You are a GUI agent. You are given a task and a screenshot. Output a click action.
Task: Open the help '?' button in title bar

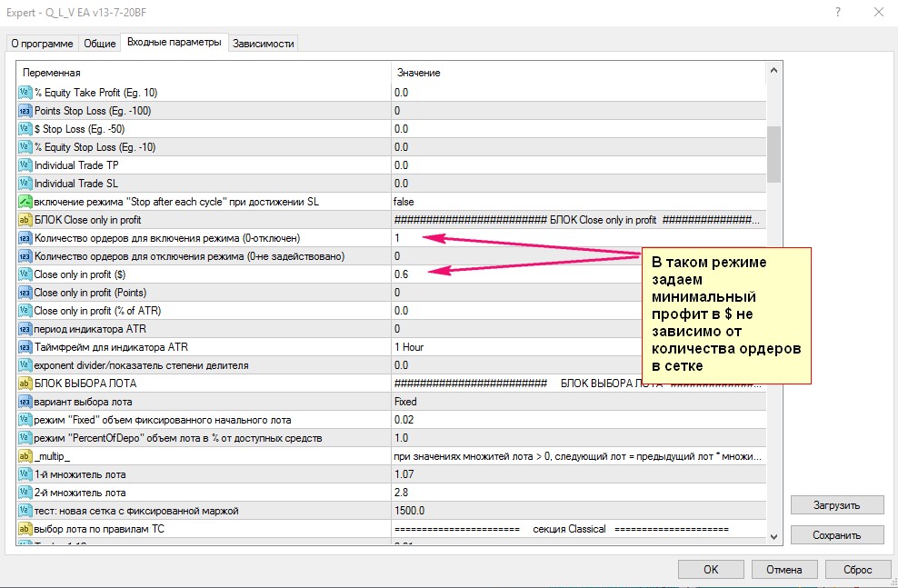click(838, 12)
